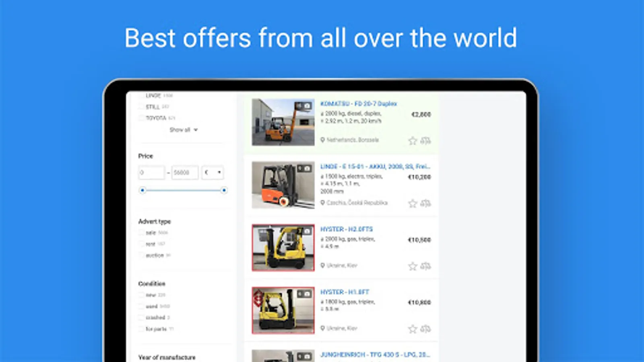Viewport: 644px width, 362px height.
Task: Enable the rent advert type checkbox
Action: tap(141, 244)
